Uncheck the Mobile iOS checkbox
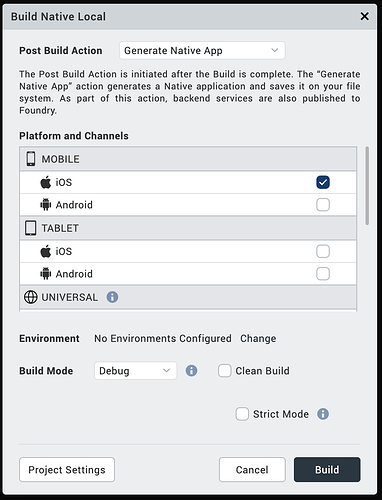 (x=323, y=182)
